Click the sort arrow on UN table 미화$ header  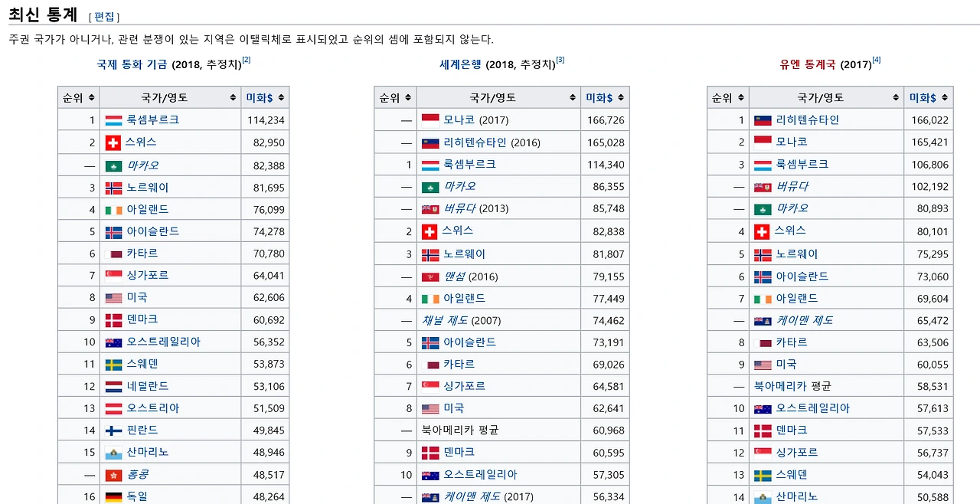point(943,97)
